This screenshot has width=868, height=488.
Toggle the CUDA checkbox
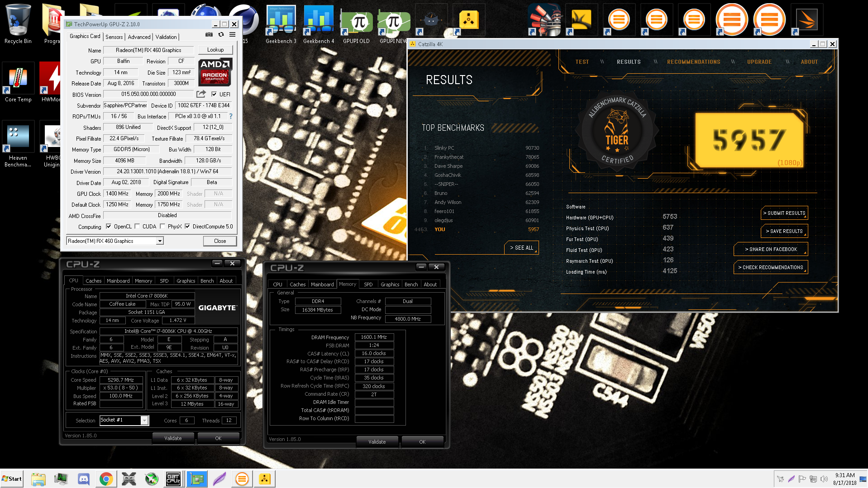point(137,226)
